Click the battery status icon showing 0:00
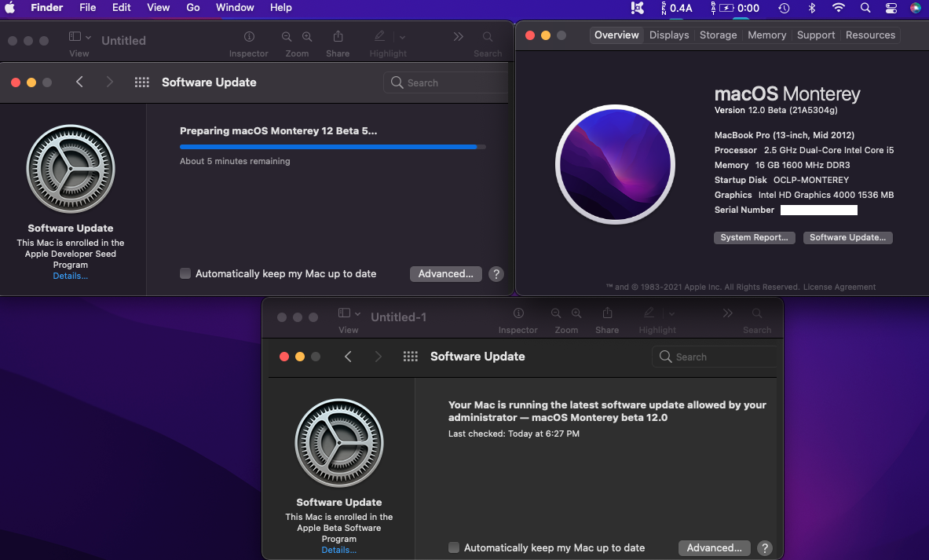Viewport: 929px width, 560px height. 735,8
